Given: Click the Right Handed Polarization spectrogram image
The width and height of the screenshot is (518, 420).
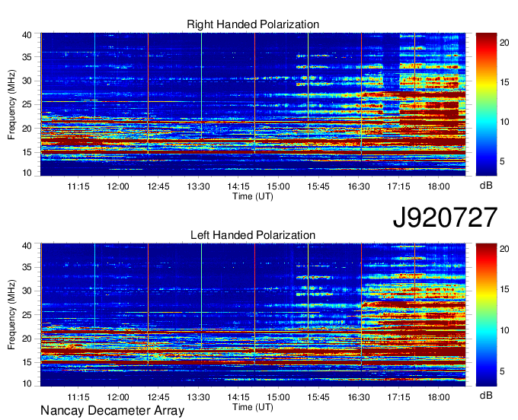Looking at the screenshot, I should pos(253,104).
